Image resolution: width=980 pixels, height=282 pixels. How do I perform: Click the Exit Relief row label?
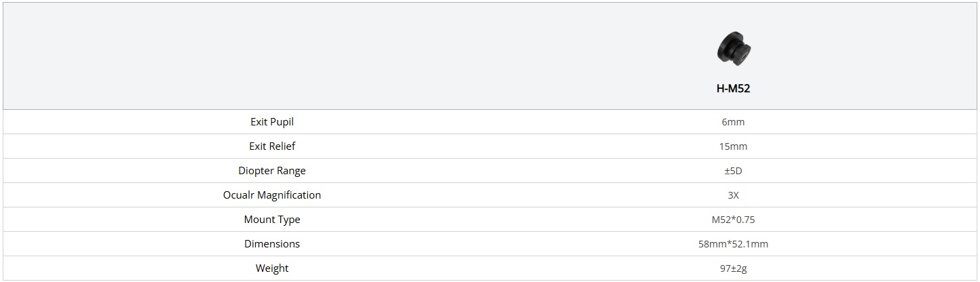point(272,146)
